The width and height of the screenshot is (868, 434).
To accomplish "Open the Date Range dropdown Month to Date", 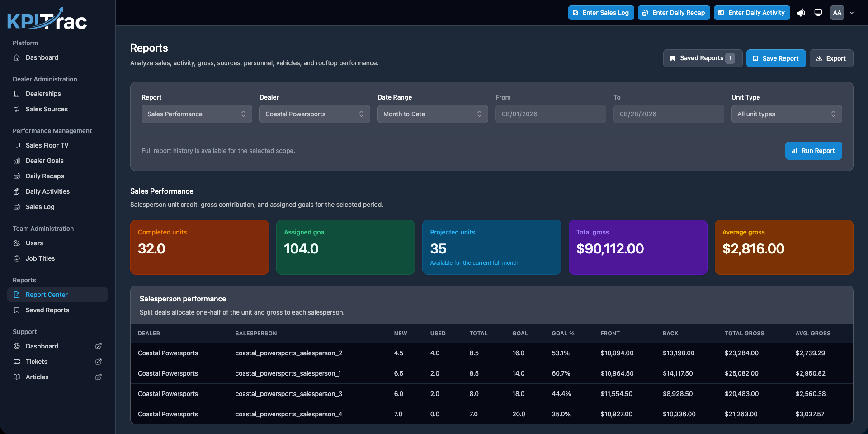I will (x=433, y=114).
